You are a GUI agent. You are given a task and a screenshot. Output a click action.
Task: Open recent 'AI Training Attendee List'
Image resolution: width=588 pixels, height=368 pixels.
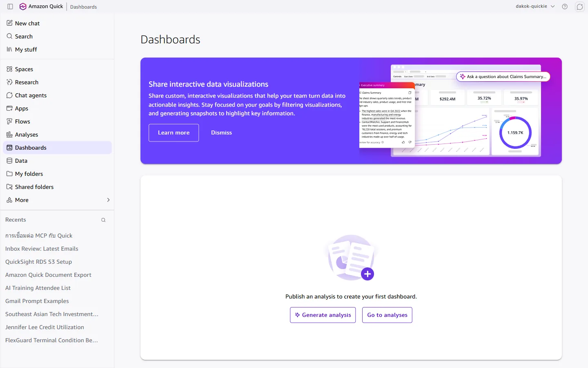click(x=38, y=288)
